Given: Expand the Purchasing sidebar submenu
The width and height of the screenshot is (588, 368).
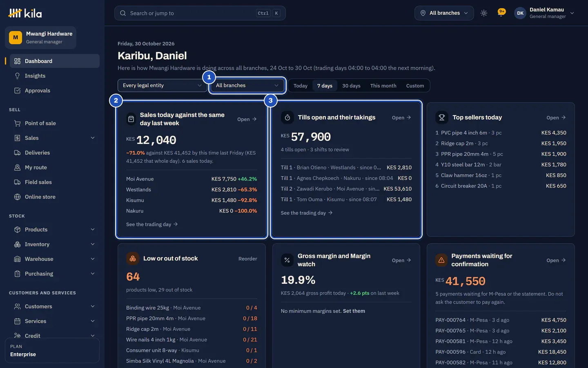Looking at the screenshot, I should click(93, 274).
